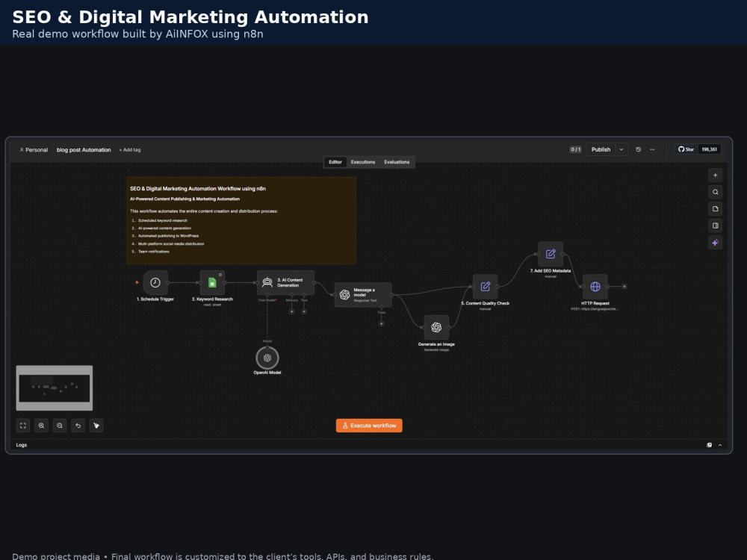Zoom out of the canvas
Screen dimensions: 747x560
pos(60,426)
